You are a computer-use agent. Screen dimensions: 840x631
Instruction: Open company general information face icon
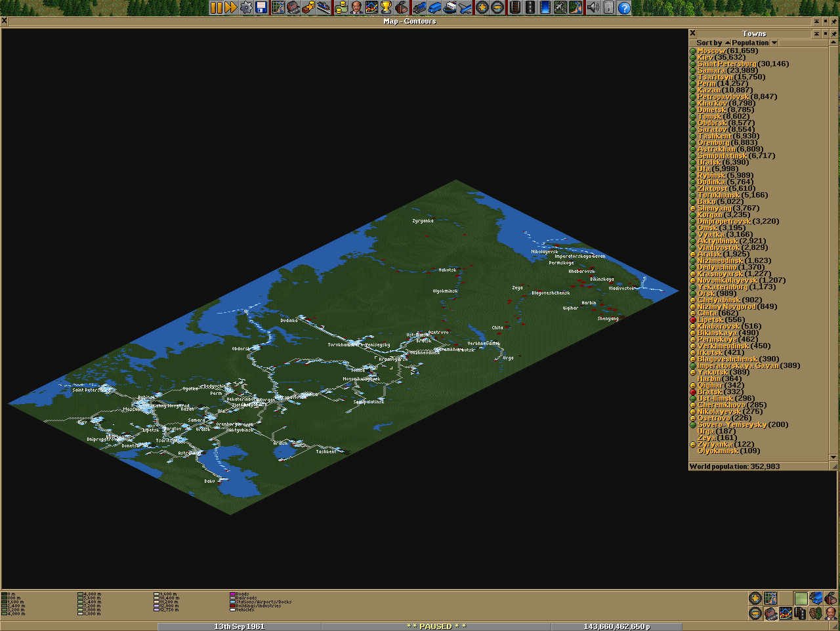pos(356,7)
